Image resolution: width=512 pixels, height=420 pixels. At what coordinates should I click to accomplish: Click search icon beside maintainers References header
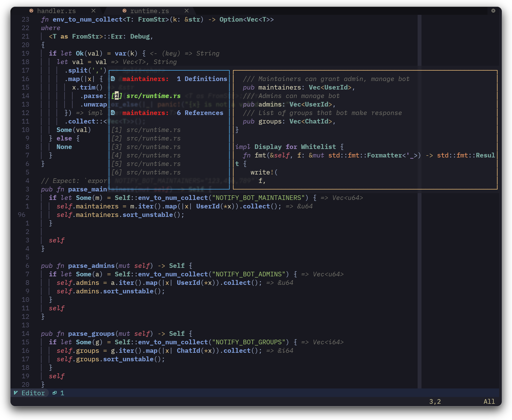click(x=113, y=113)
